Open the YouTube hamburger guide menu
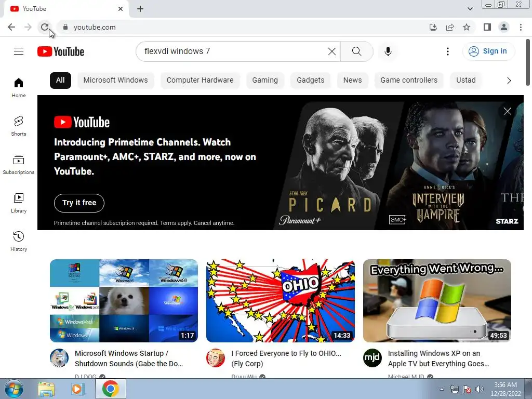The width and height of the screenshot is (532, 399). click(x=19, y=51)
